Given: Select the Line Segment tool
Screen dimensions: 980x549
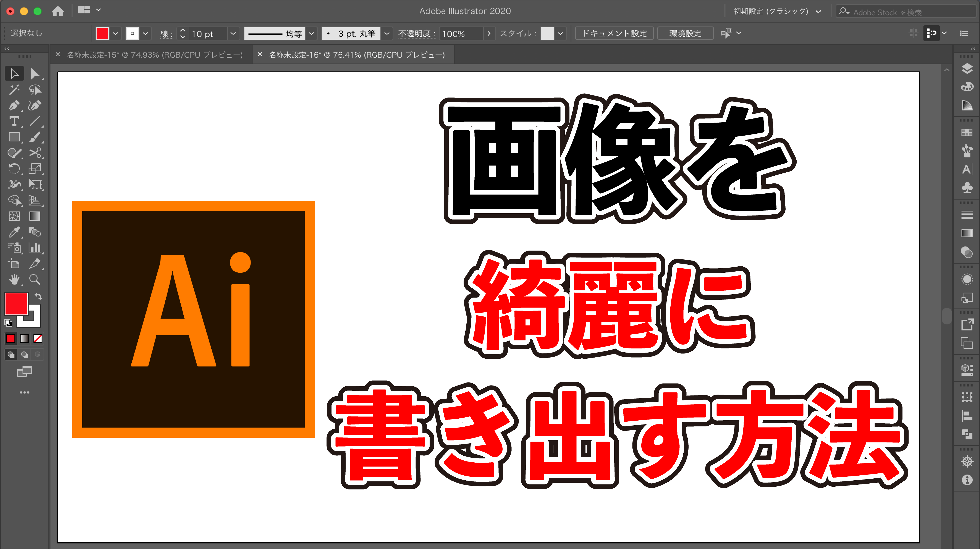Looking at the screenshot, I should (35, 121).
